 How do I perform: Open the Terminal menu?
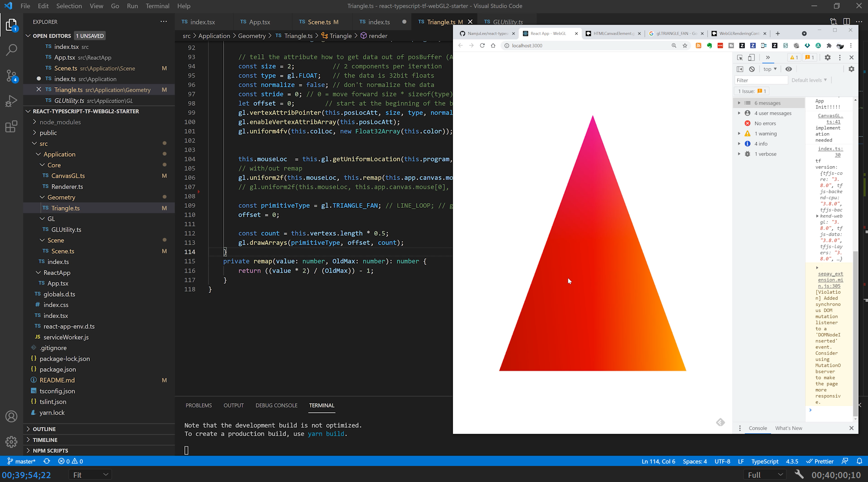pyautogui.click(x=157, y=6)
